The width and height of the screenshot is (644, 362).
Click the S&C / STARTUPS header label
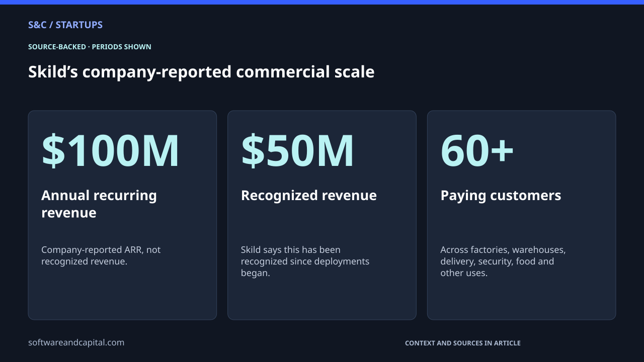(65, 25)
